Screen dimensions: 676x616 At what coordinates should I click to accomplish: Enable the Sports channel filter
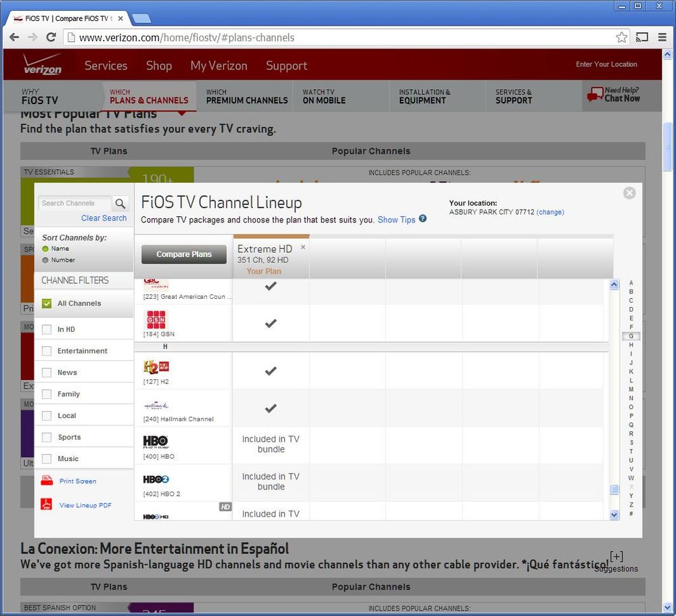[47, 437]
